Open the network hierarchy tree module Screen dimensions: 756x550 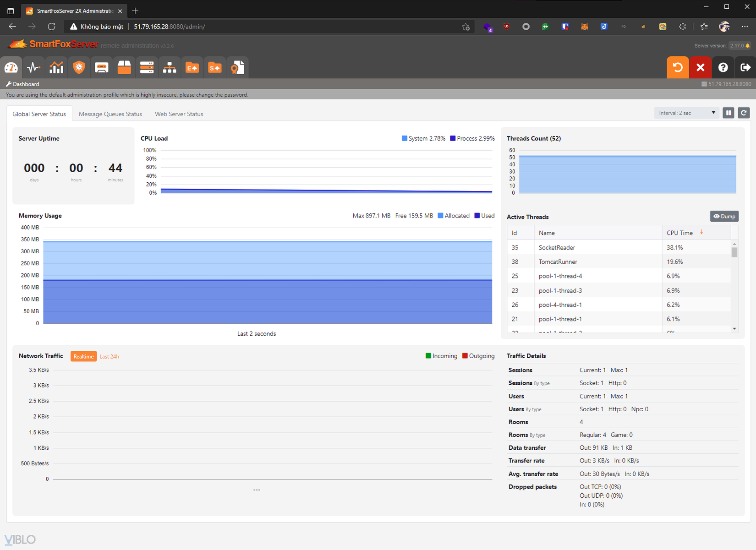click(x=170, y=68)
